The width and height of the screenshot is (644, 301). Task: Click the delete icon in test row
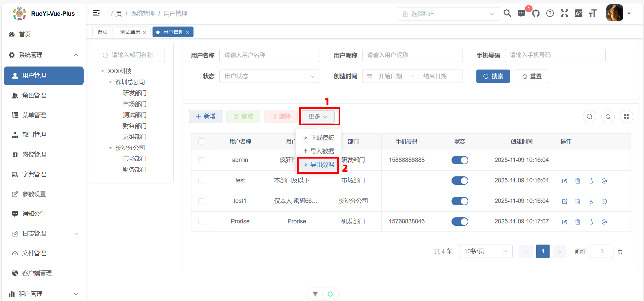pos(578,181)
